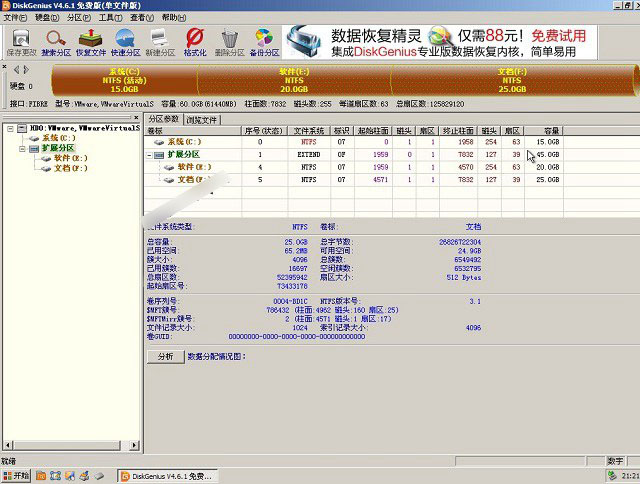Click the New Partition (新建分区) icon

pos(160,42)
